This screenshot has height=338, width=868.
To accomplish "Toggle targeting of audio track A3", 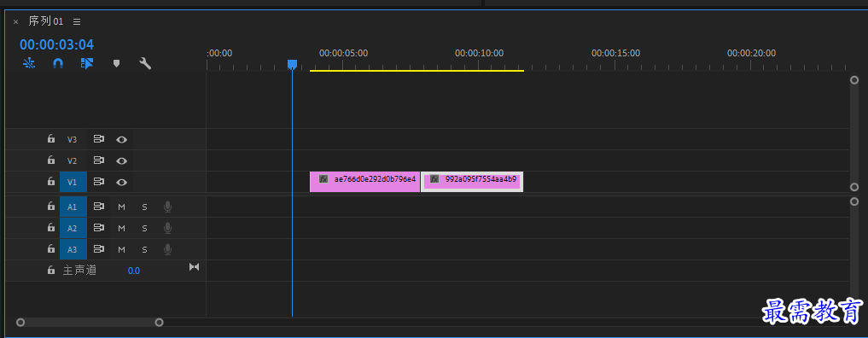I will 73,249.
